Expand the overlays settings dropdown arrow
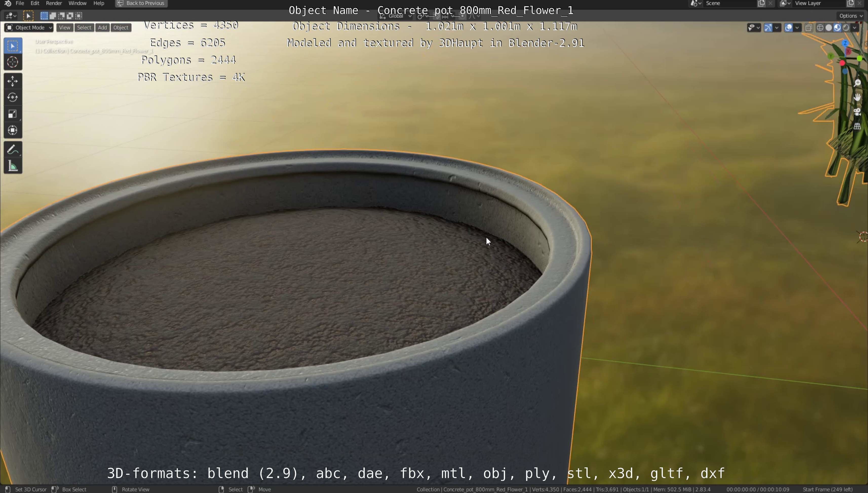 [797, 28]
